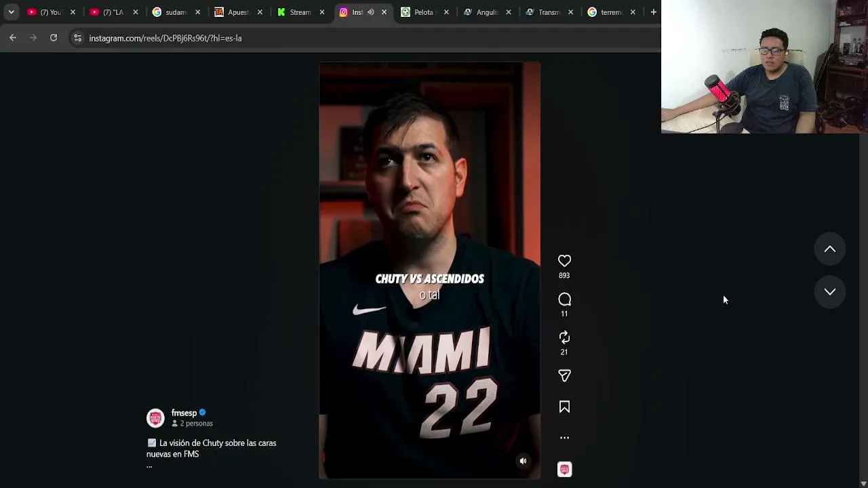Close the Instagram tab

[384, 12]
